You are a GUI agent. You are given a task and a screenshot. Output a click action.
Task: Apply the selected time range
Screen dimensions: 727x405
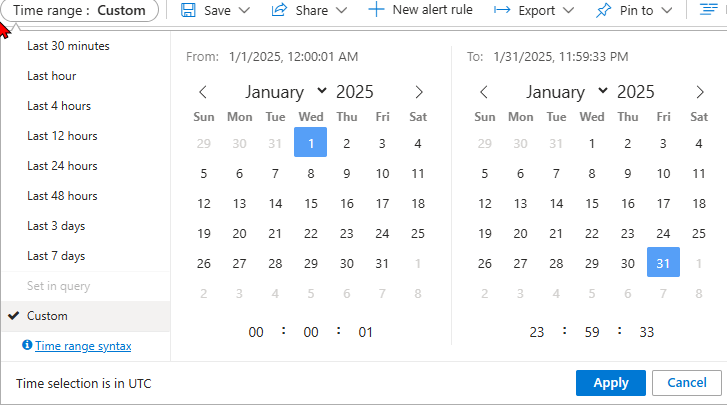pos(611,383)
